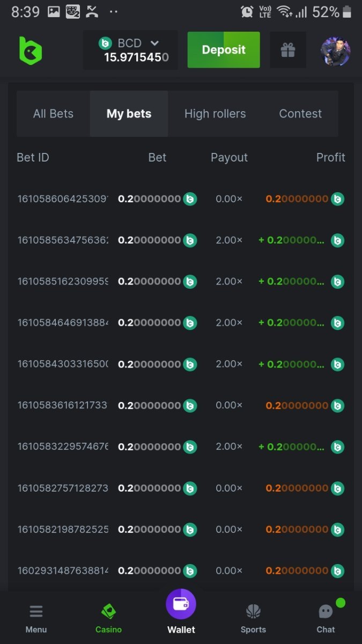Screen dimensions: 362x644
Task: Tap the coin icon beside first Profit amount
Action: pos(337,199)
